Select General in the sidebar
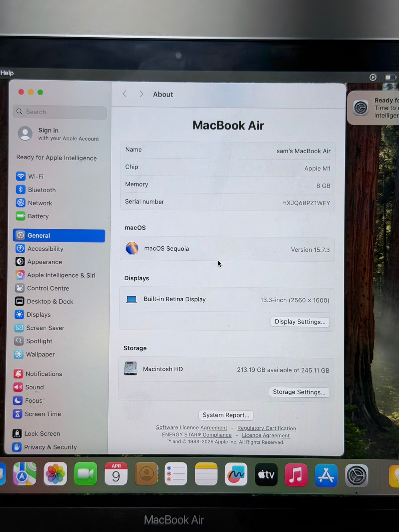The height and width of the screenshot is (532, 399). point(59,235)
